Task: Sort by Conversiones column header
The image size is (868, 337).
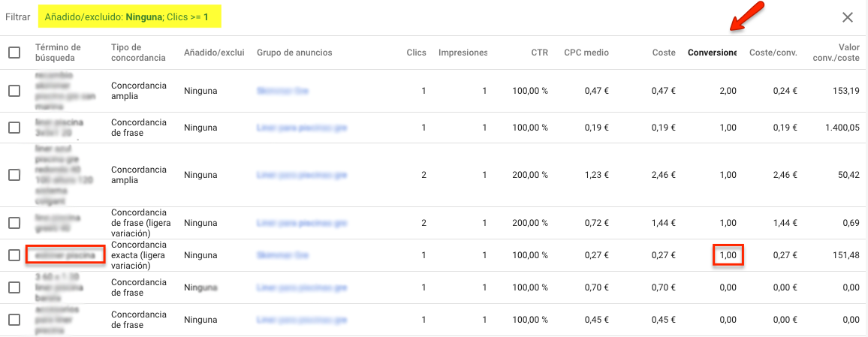Action: [712, 53]
